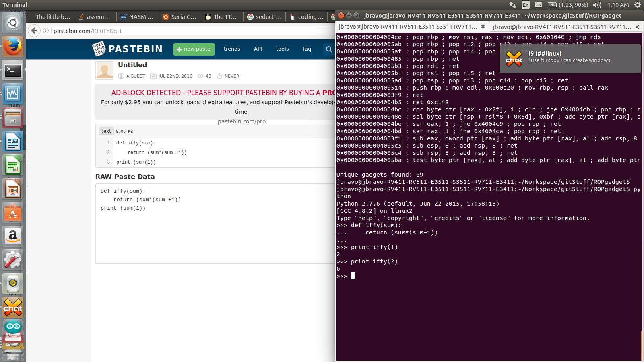This screenshot has height=362, width=644.
Task: Open the Ubuntu Dash search
Action: [x=13, y=23]
